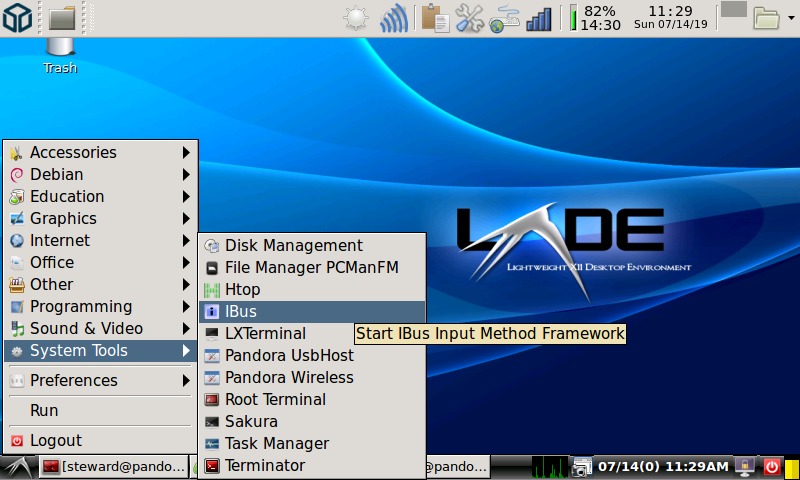This screenshot has width=800, height=480.
Task: Launch Task Manager
Action: pos(312,443)
